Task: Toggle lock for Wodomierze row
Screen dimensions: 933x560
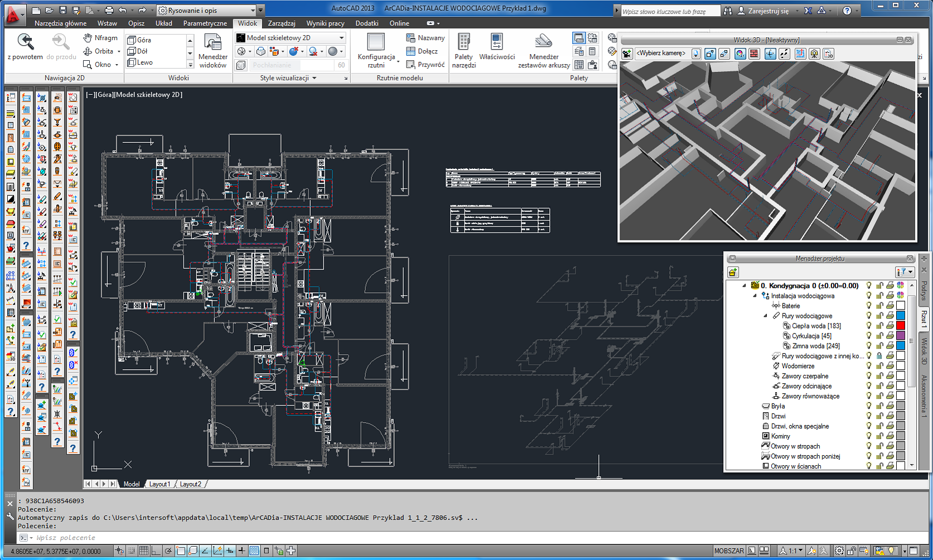Action: [879, 366]
